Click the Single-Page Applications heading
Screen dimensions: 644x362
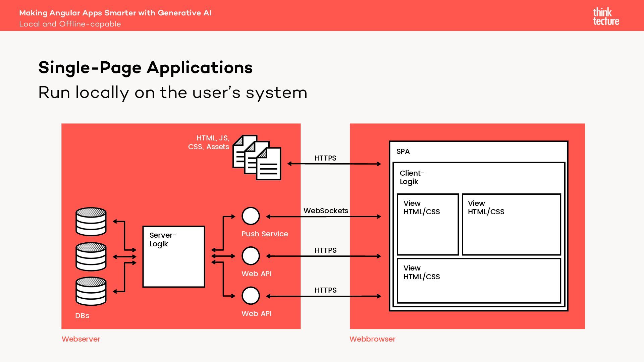click(146, 68)
